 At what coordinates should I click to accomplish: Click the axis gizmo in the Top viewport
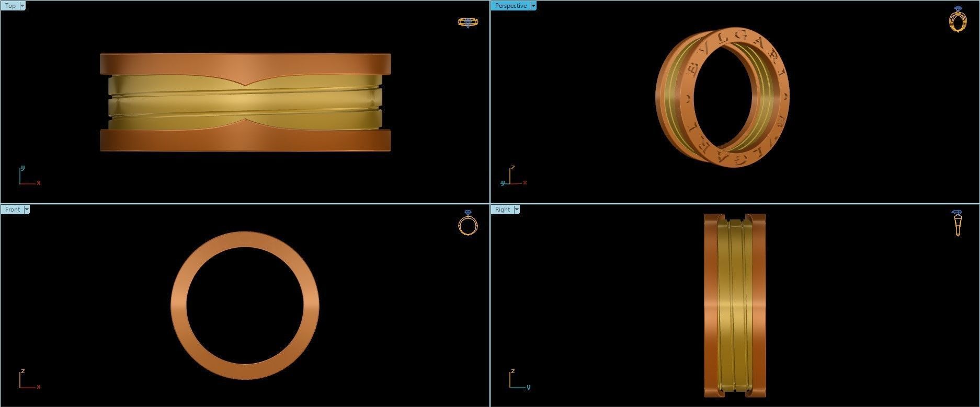[x=30, y=176]
